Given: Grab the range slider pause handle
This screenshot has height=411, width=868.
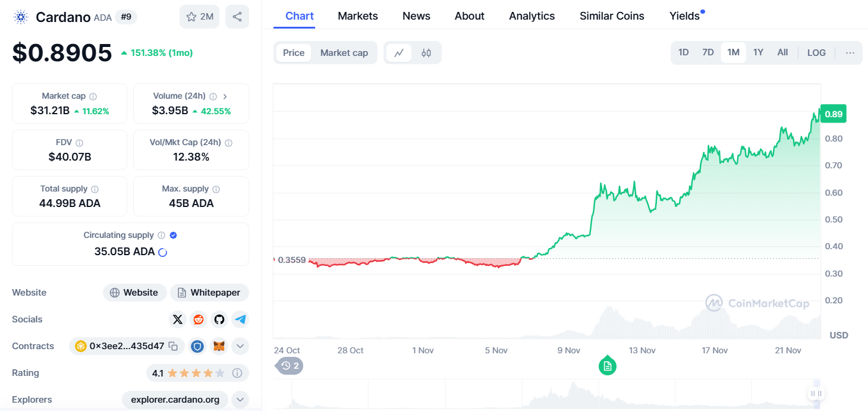Looking at the screenshot, I should tap(816, 393).
